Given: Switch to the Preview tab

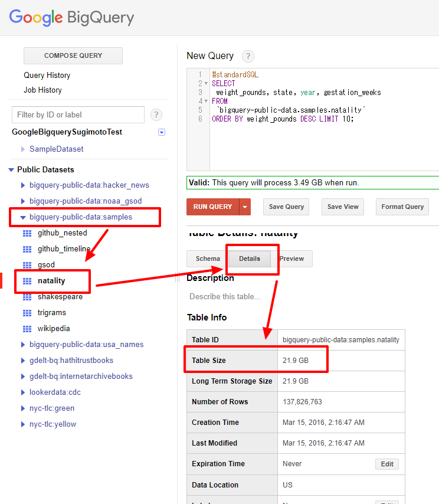Looking at the screenshot, I should click(x=291, y=258).
